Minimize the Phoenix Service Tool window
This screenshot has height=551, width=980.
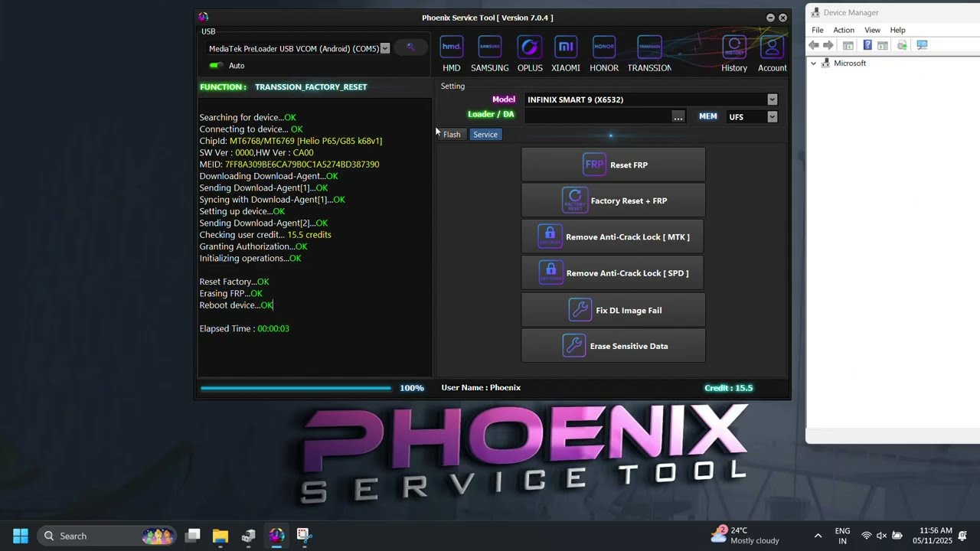(x=770, y=18)
